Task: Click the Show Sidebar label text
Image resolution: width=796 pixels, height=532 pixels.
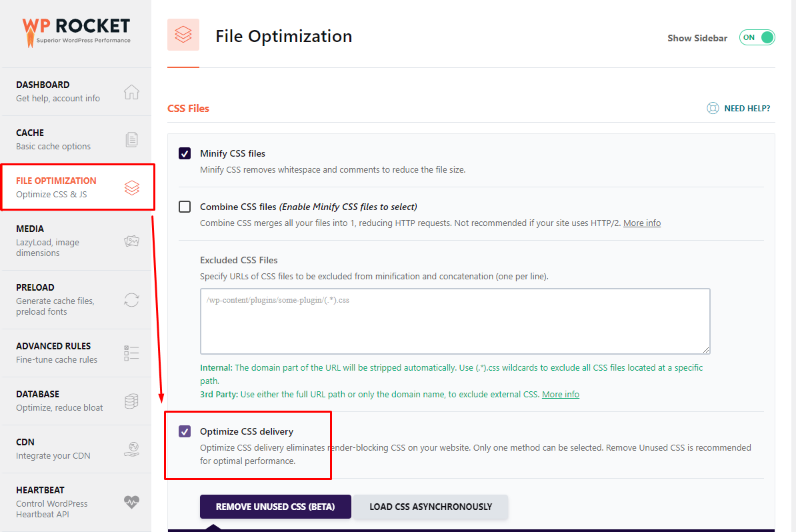Action: (697, 38)
